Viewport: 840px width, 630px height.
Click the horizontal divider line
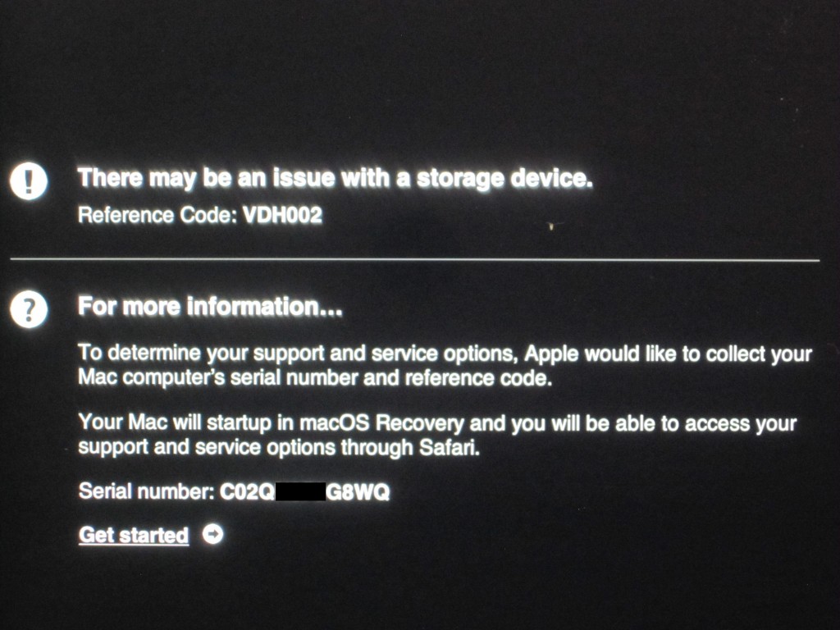click(x=414, y=260)
